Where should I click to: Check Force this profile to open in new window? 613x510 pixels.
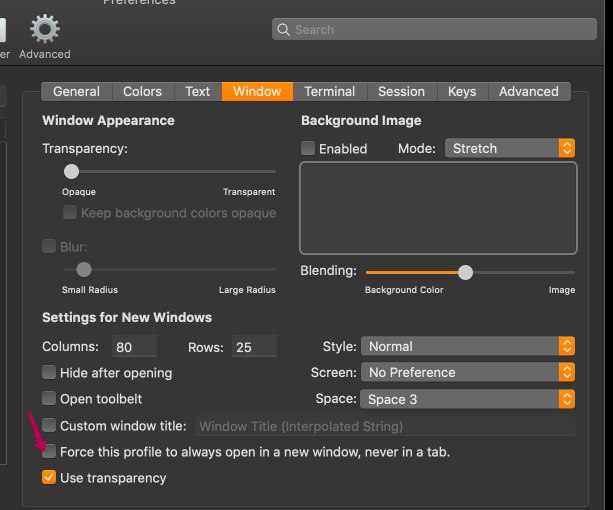coord(49,451)
